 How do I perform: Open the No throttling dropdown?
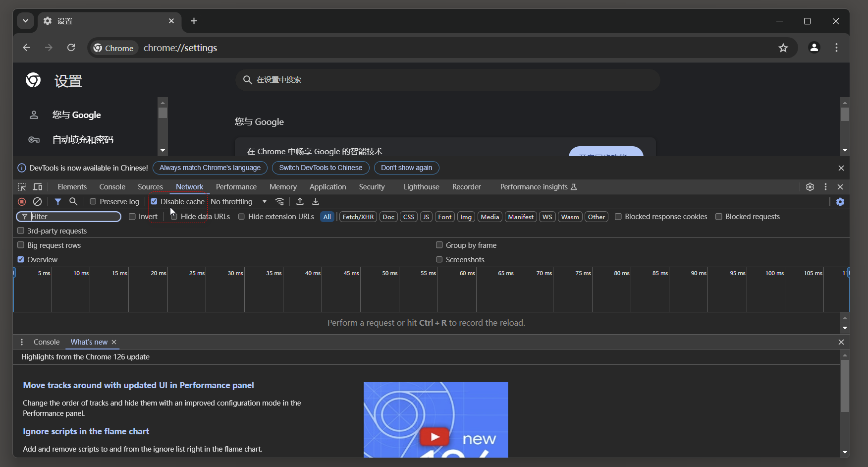(x=239, y=202)
